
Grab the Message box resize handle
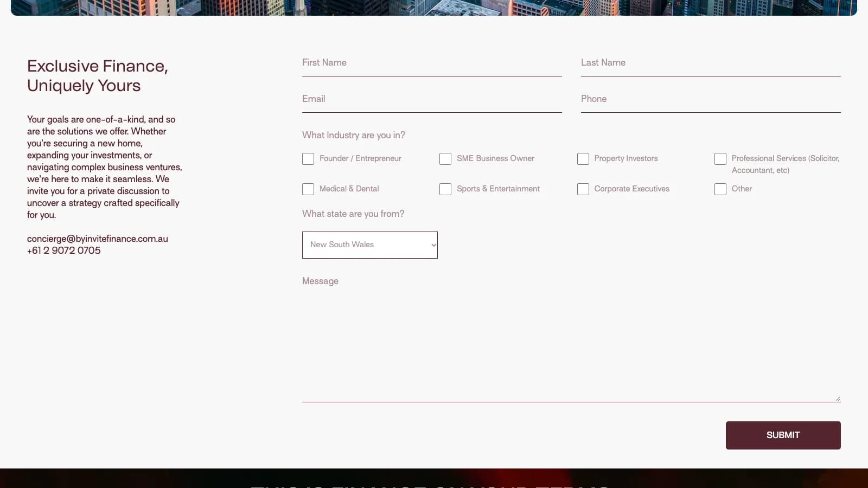tap(838, 399)
